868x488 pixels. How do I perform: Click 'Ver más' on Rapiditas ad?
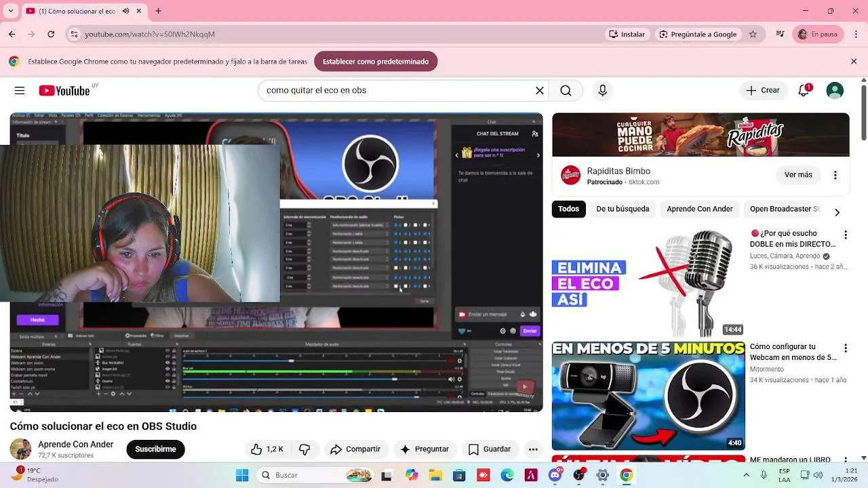point(798,175)
